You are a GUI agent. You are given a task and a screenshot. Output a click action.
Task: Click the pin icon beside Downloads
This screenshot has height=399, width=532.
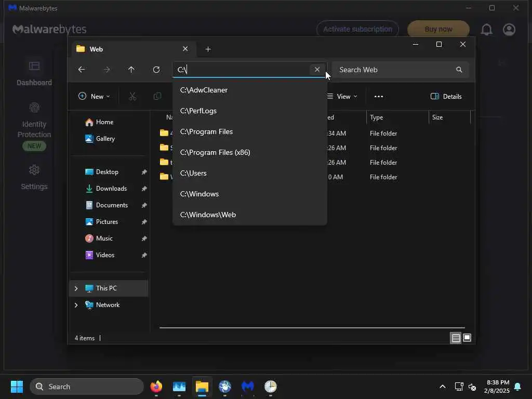coord(144,189)
